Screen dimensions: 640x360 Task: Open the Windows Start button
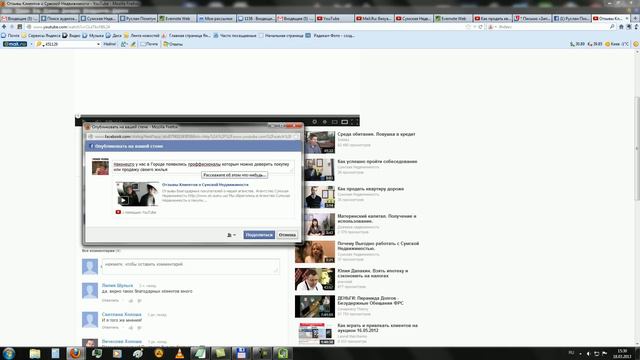(9, 353)
